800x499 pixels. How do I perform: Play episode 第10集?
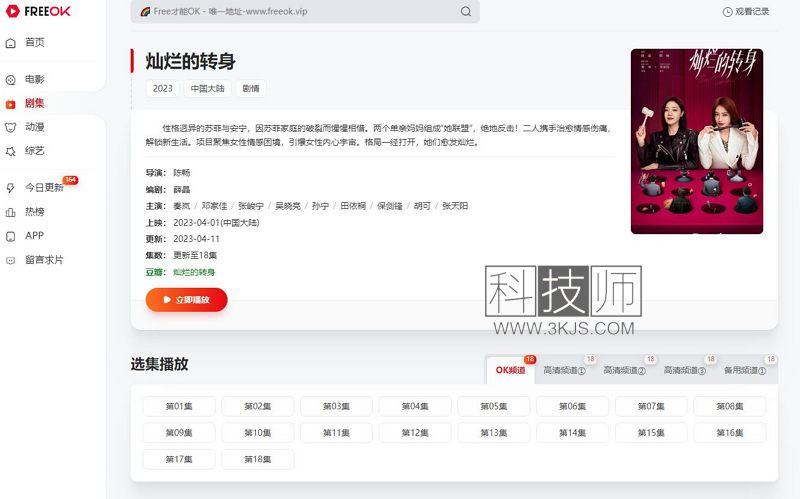coord(258,433)
